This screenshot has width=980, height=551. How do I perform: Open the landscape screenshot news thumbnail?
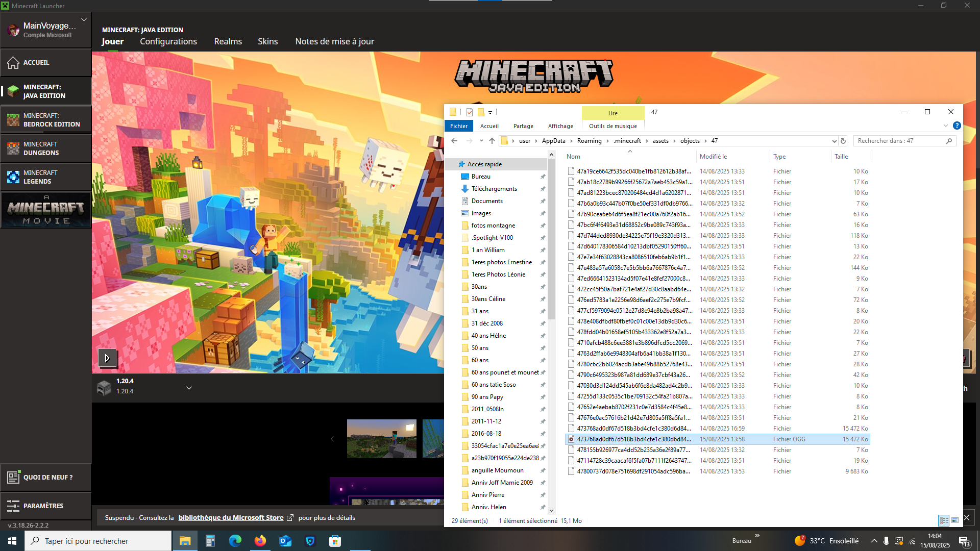point(382,439)
